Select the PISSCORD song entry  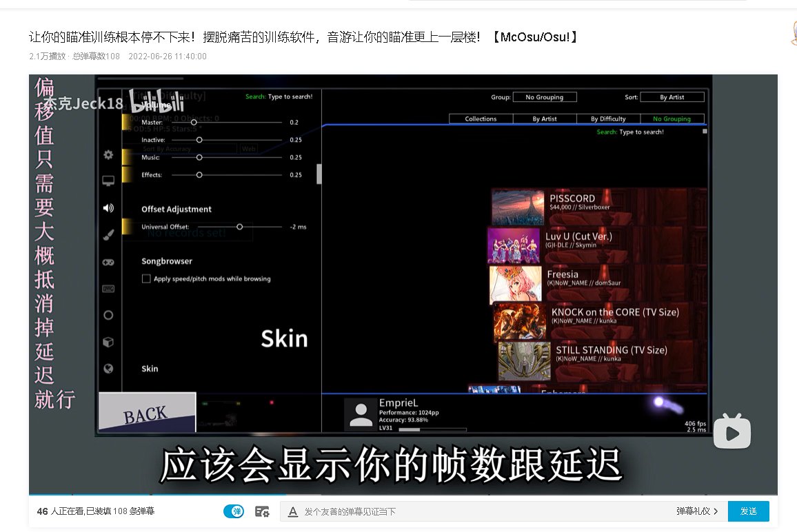[600, 207]
